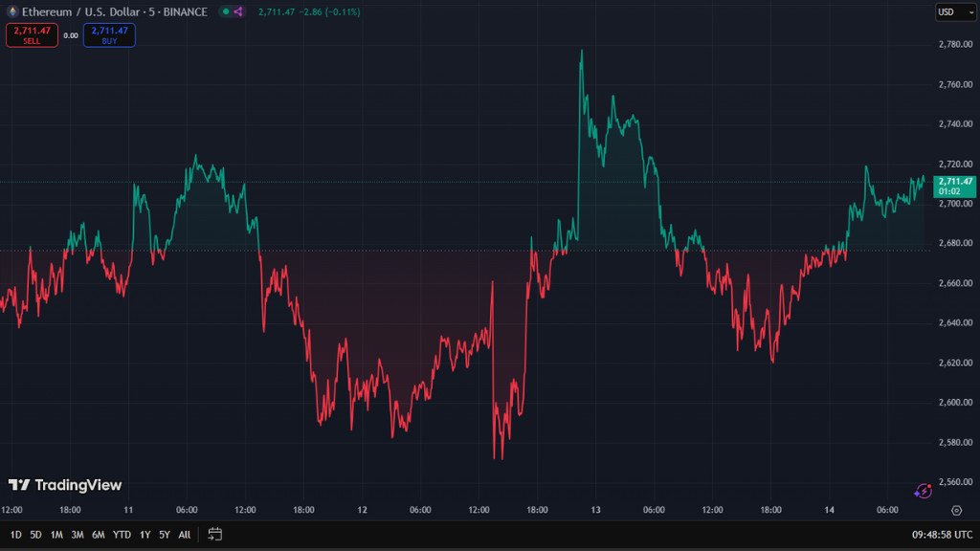Click the purple data-sharing icon beside BINANCE

click(238, 11)
